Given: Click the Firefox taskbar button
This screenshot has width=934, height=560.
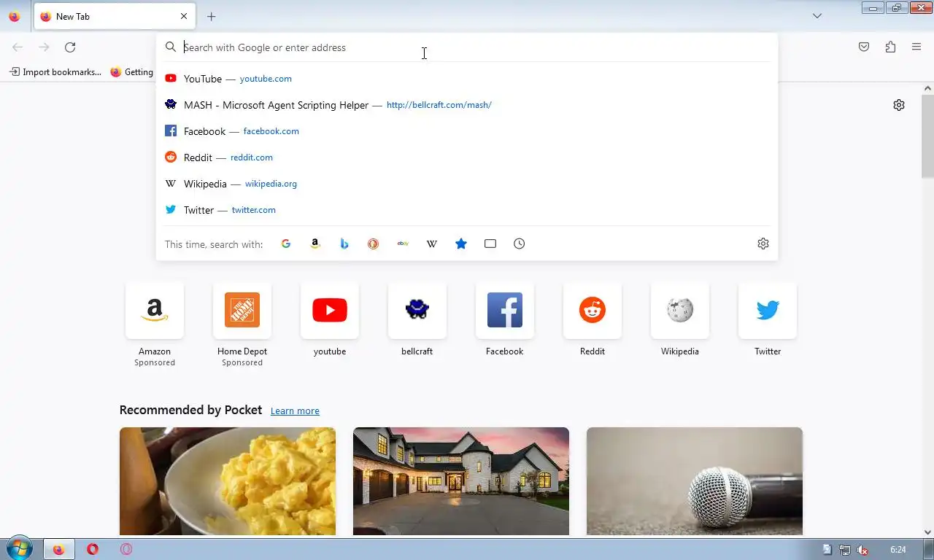Looking at the screenshot, I should pyautogui.click(x=58, y=549).
